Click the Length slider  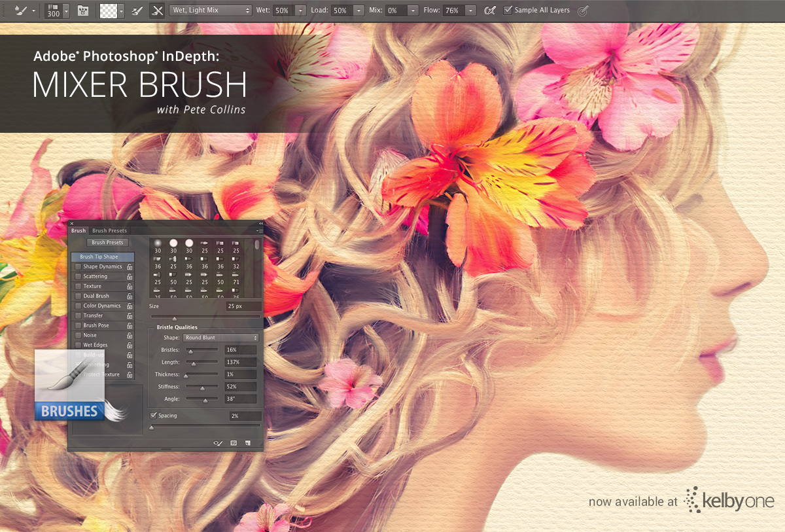tap(201, 363)
